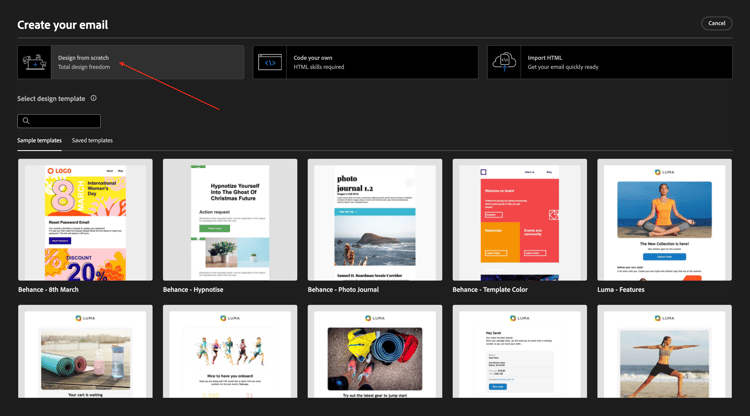The image size is (750, 416).
Task: Click the 'Behance - Hypnotise' label
Action: [x=193, y=290]
